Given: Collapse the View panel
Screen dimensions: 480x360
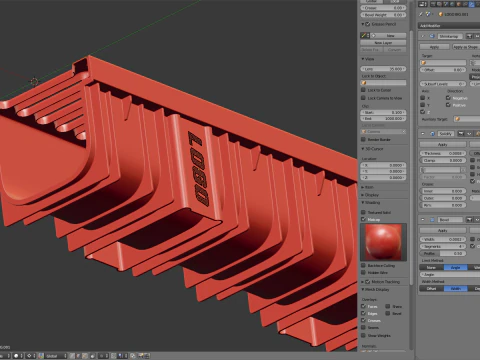Looking at the screenshot, I should click(x=363, y=59).
